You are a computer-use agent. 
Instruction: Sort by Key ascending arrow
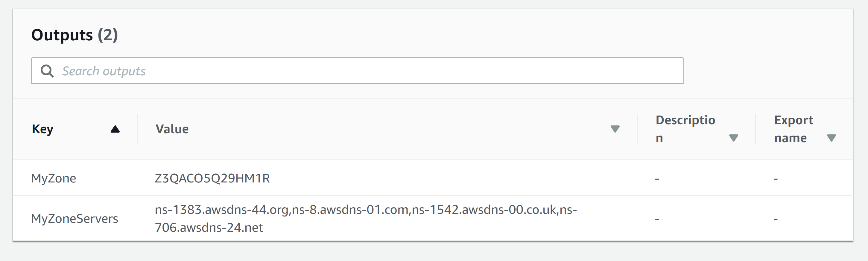coord(115,129)
